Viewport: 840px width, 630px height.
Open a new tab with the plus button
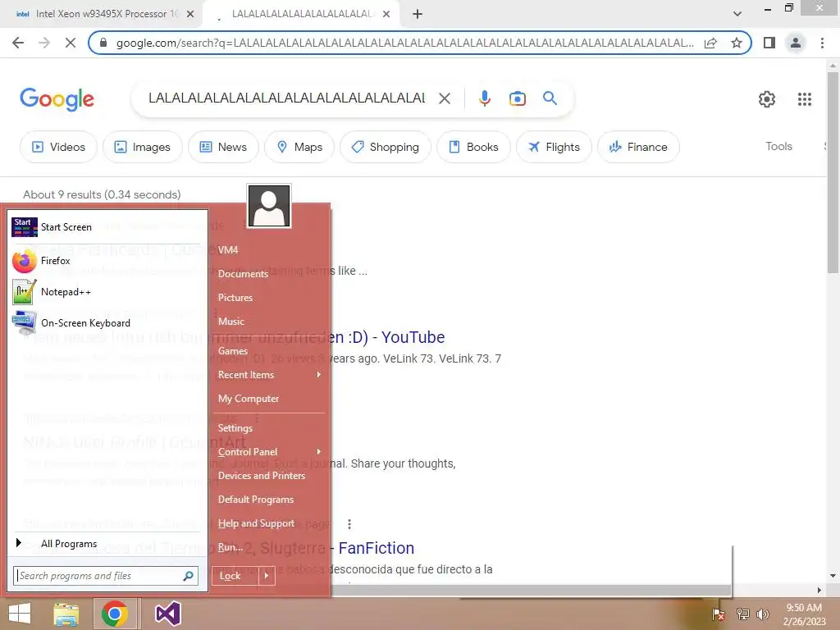[418, 14]
